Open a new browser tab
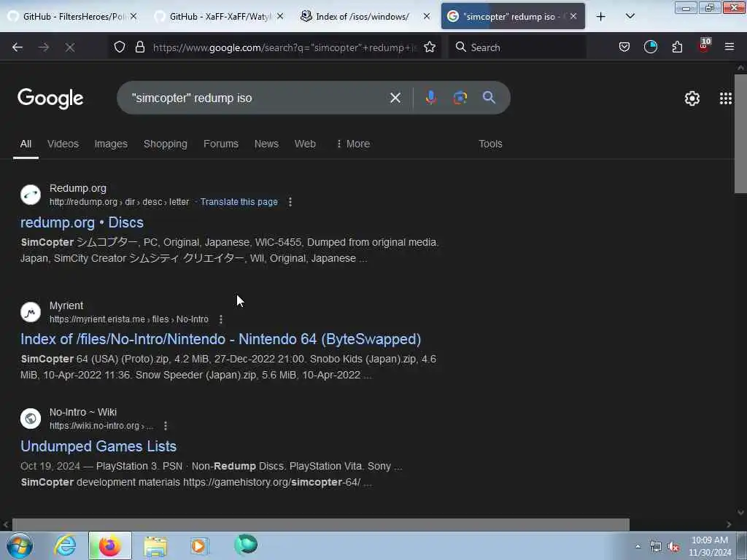 click(601, 17)
